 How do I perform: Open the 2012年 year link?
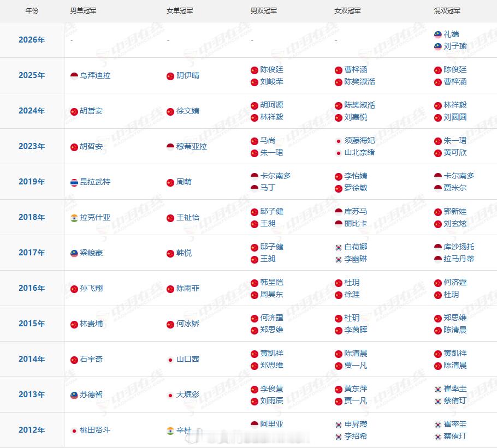(x=32, y=430)
